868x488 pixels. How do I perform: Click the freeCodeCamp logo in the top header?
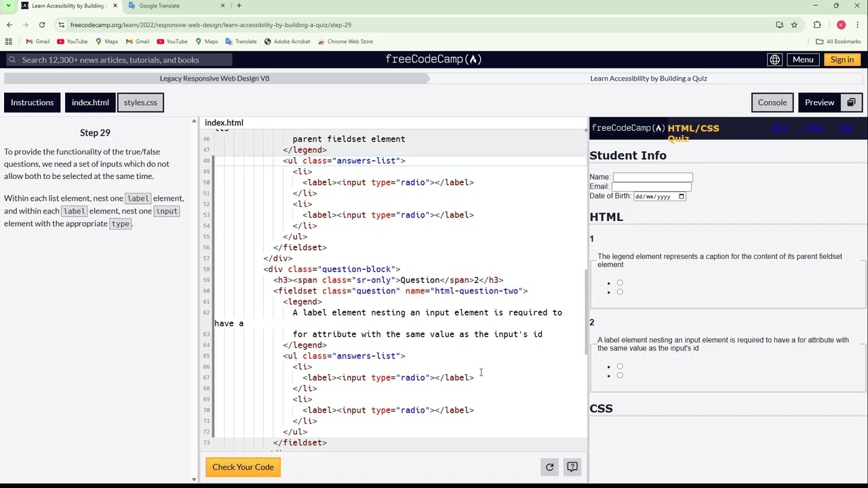(434, 60)
